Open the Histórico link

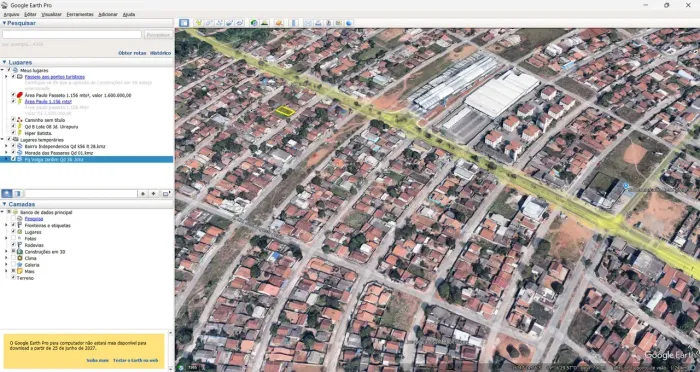[160, 53]
